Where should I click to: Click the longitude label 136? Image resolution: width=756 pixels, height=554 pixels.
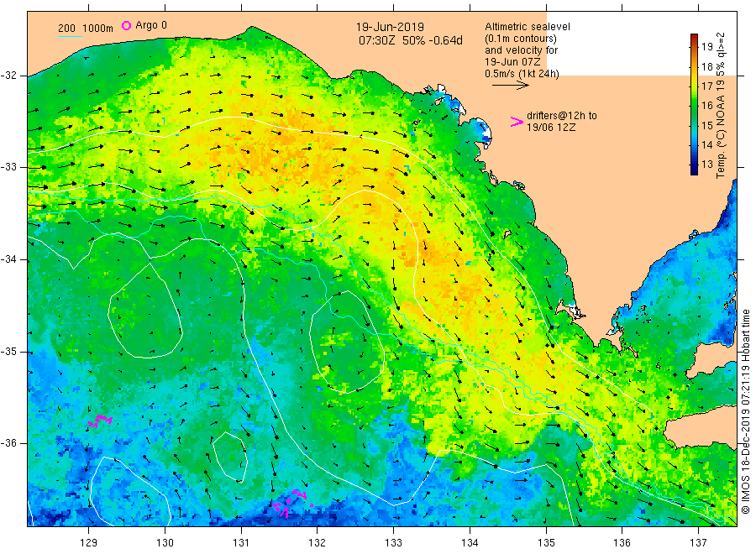coord(622,543)
